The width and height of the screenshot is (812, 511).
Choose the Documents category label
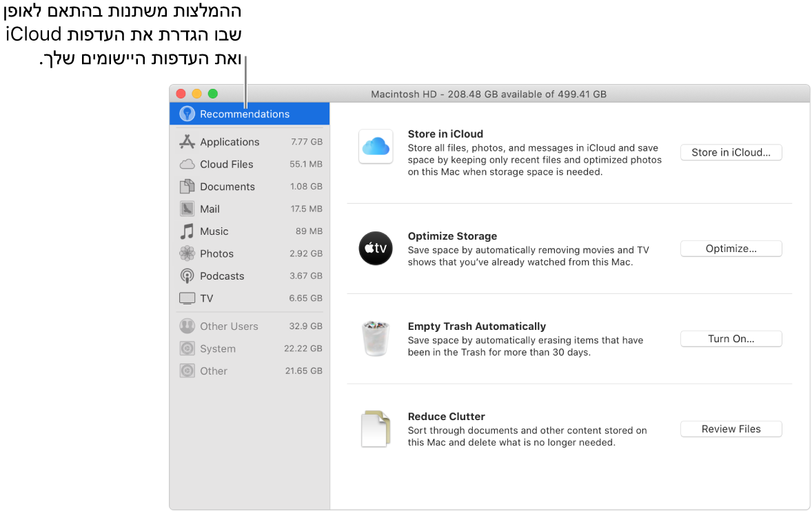[227, 187]
